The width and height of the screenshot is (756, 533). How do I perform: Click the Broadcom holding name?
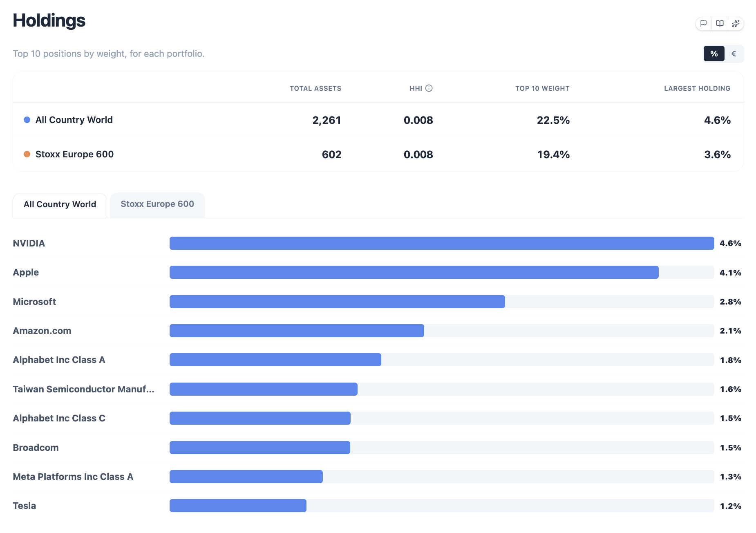pyautogui.click(x=36, y=448)
